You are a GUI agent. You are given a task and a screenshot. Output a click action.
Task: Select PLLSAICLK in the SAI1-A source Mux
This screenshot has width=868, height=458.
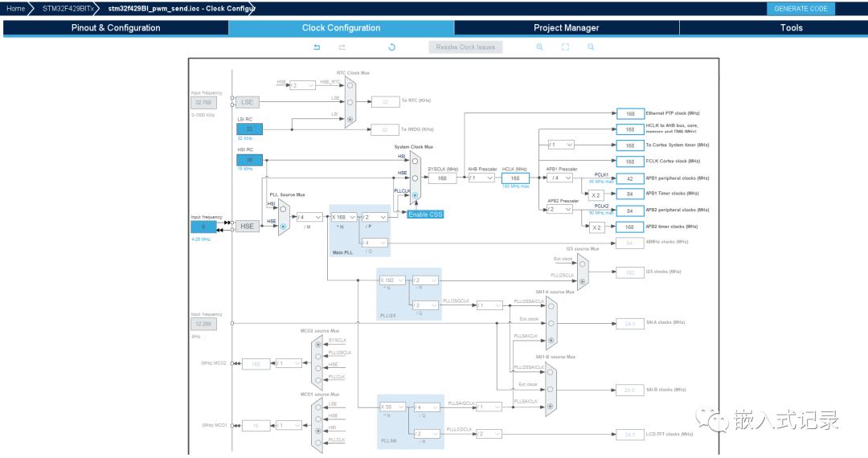pyautogui.click(x=551, y=340)
